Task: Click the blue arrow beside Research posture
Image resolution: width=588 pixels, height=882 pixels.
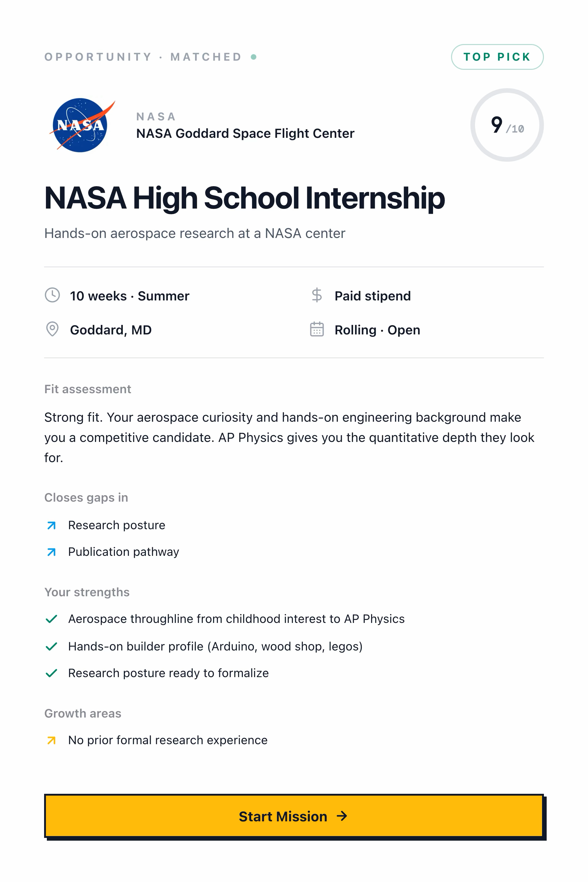Action: (51, 526)
